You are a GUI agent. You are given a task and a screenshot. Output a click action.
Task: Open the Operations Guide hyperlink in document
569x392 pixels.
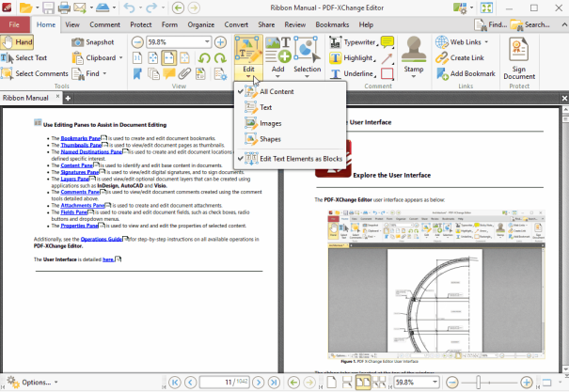[102, 239]
